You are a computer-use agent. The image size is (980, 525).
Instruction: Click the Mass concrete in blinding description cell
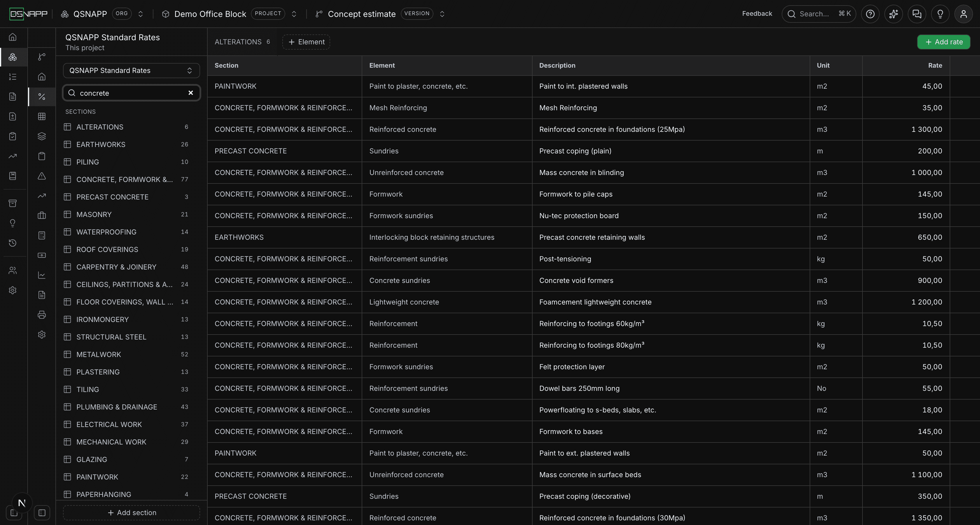pyautogui.click(x=671, y=173)
